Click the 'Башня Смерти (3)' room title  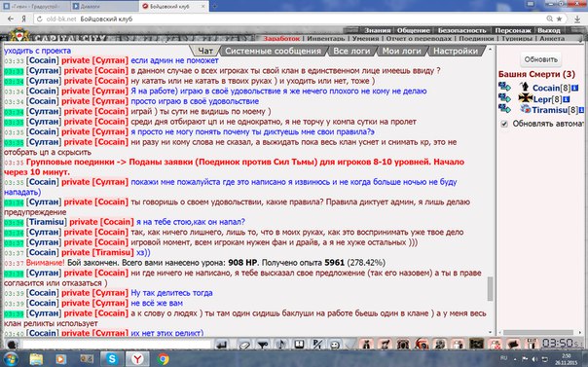click(536, 74)
